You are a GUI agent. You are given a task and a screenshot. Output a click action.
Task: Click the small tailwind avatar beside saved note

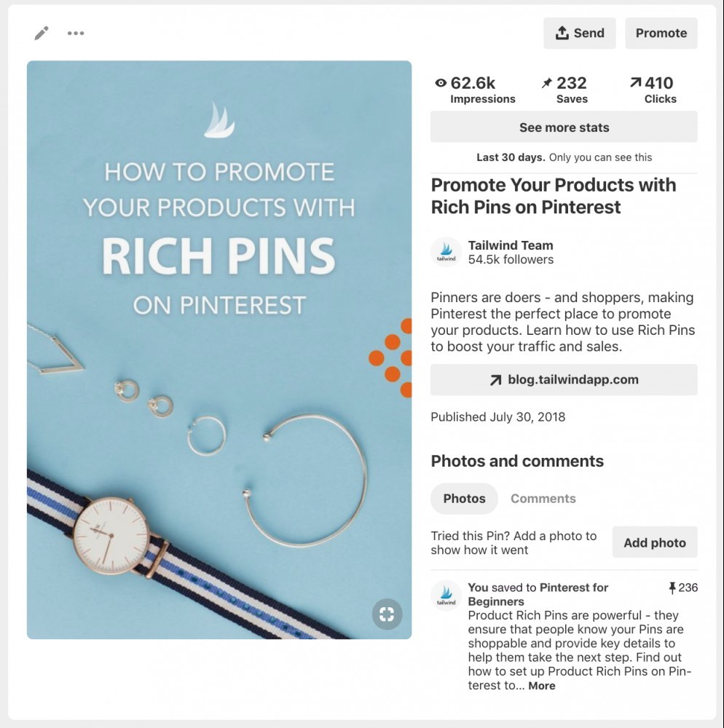point(446,595)
